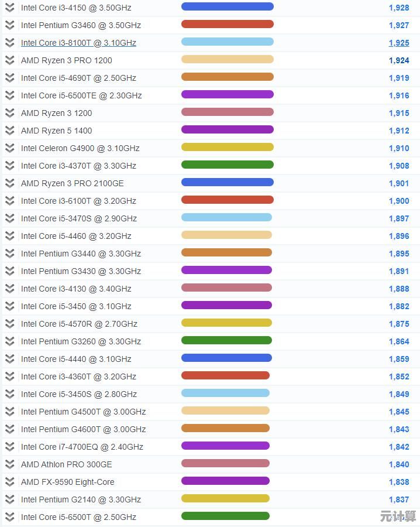420x527 pixels.
Task: Open Intel Pentium G3440 @ 3.30GHz link
Action: click(x=81, y=254)
